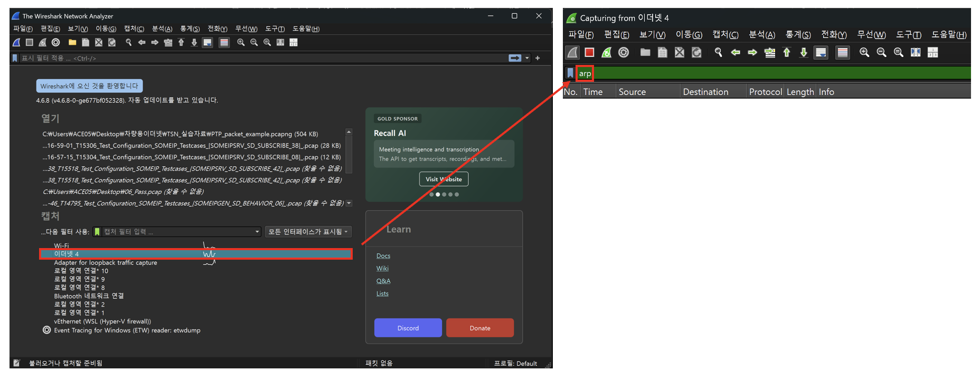Click the last packet down-arrow in the welcome window
Screen dimensions: 980x380
194,42
